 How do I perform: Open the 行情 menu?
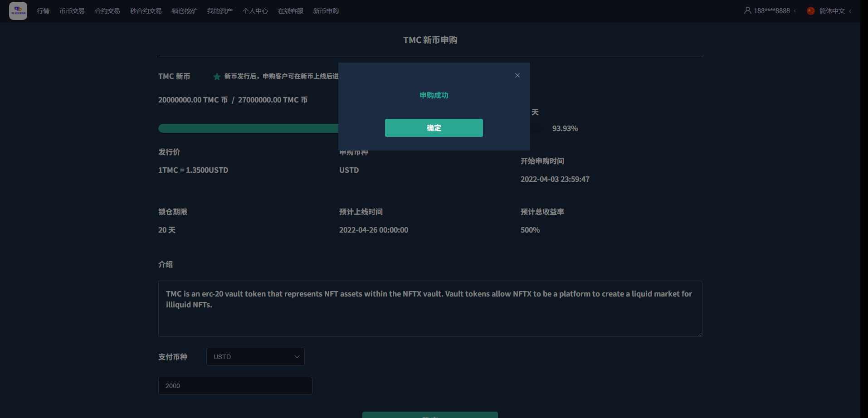(x=43, y=11)
